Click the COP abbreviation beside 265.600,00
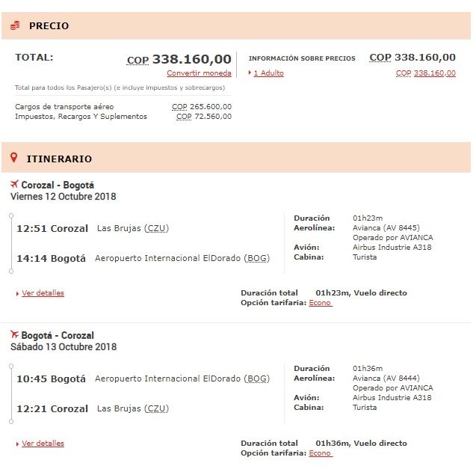Image resolution: width=476 pixels, height=469 pixels. [179, 107]
